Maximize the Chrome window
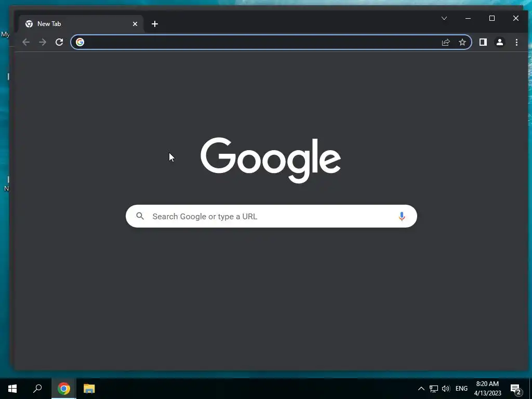This screenshot has height=399, width=532. (492, 18)
